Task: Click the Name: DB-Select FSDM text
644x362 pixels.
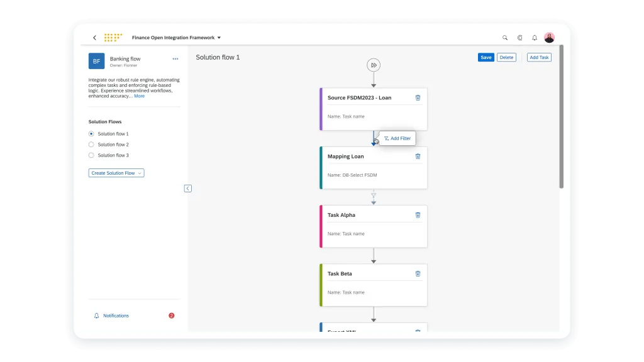Action: point(352,175)
